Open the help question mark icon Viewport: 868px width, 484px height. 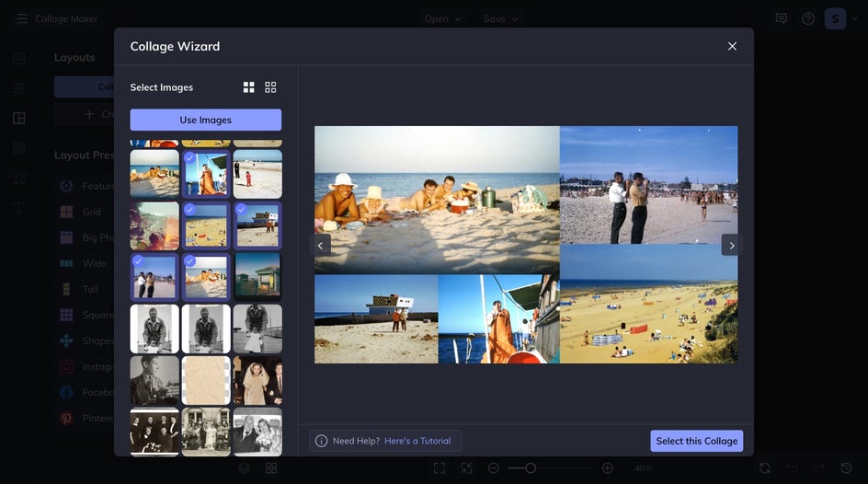[807, 18]
